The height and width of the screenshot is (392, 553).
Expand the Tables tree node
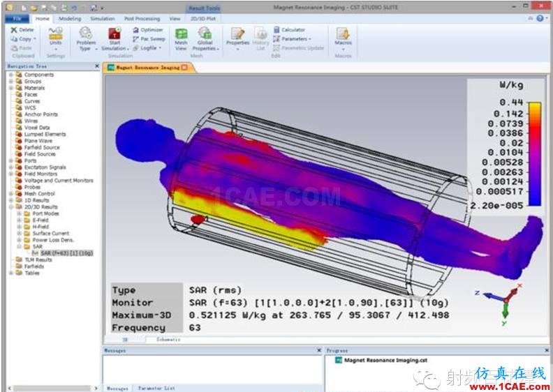[11, 273]
